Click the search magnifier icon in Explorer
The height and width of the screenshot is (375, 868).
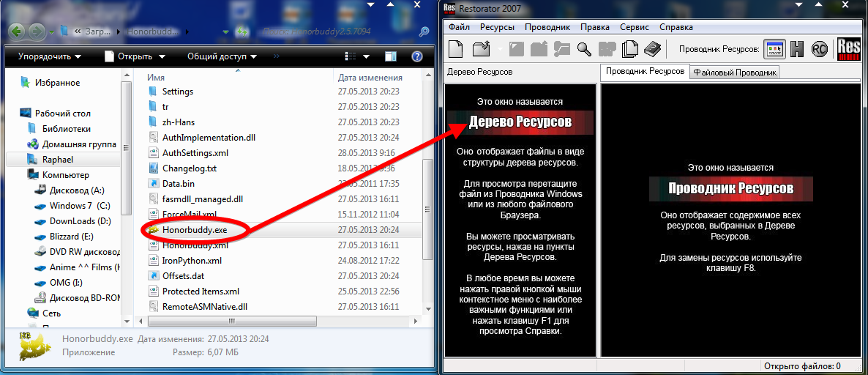(x=424, y=32)
